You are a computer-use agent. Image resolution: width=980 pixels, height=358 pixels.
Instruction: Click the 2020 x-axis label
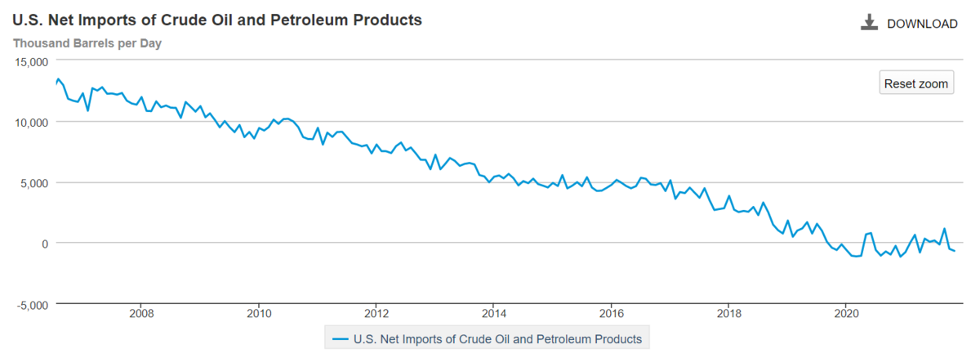click(847, 312)
